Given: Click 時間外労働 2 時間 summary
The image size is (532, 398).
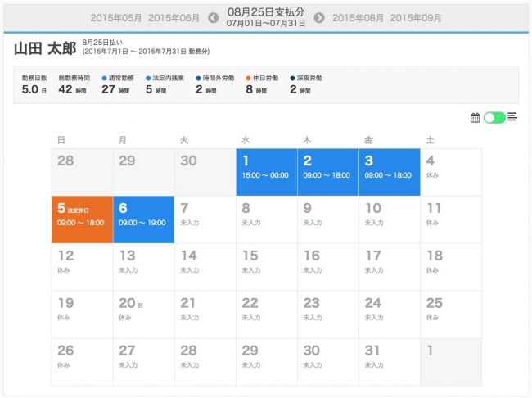Looking at the screenshot, I should (x=214, y=85).
